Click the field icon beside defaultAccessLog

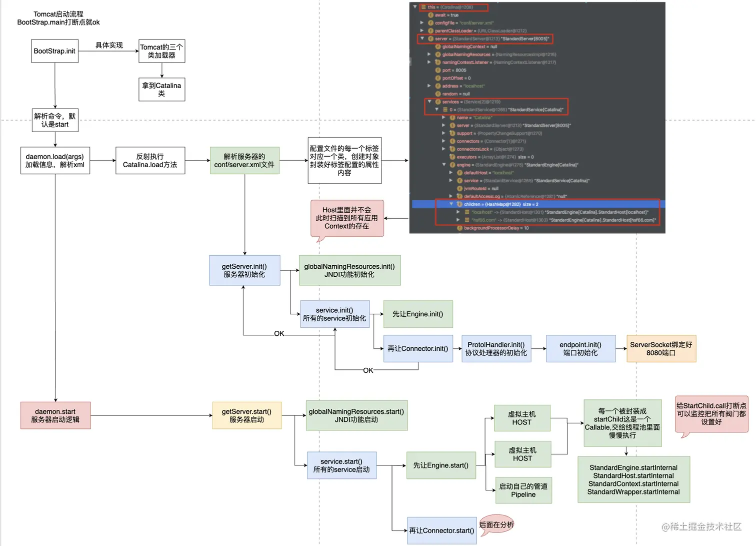[459, 196]
